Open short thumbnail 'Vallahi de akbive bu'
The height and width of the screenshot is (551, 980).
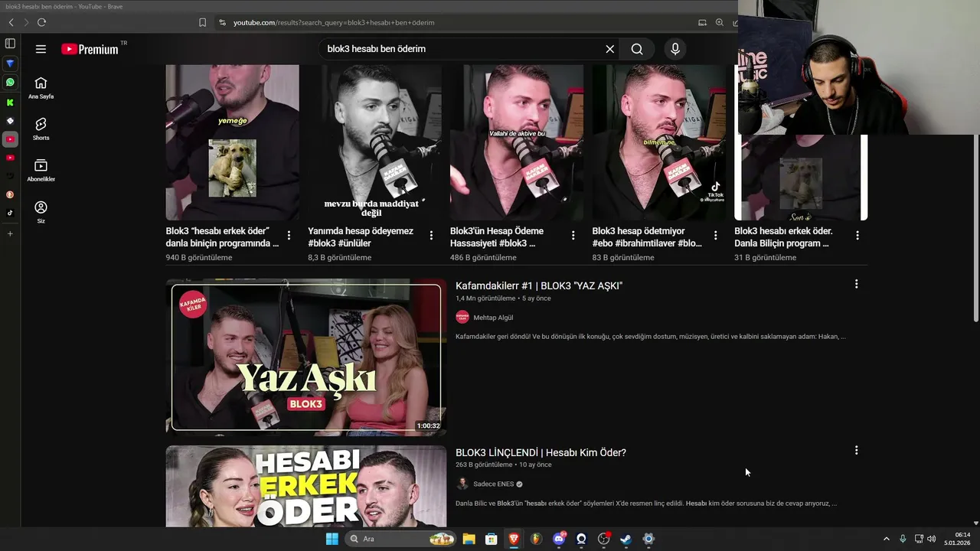[517, 142]
